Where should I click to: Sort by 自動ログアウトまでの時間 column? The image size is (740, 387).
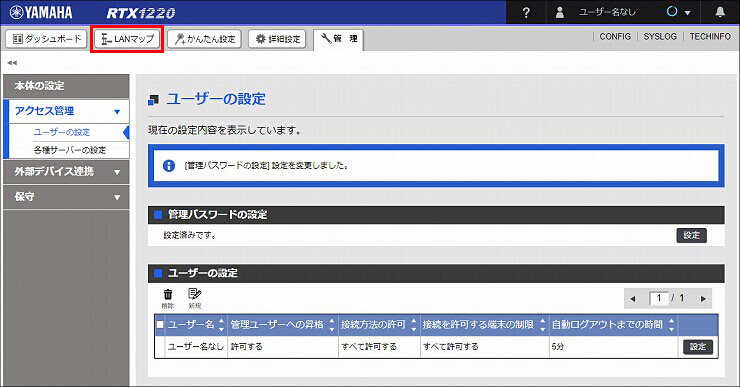click(672, 325)
